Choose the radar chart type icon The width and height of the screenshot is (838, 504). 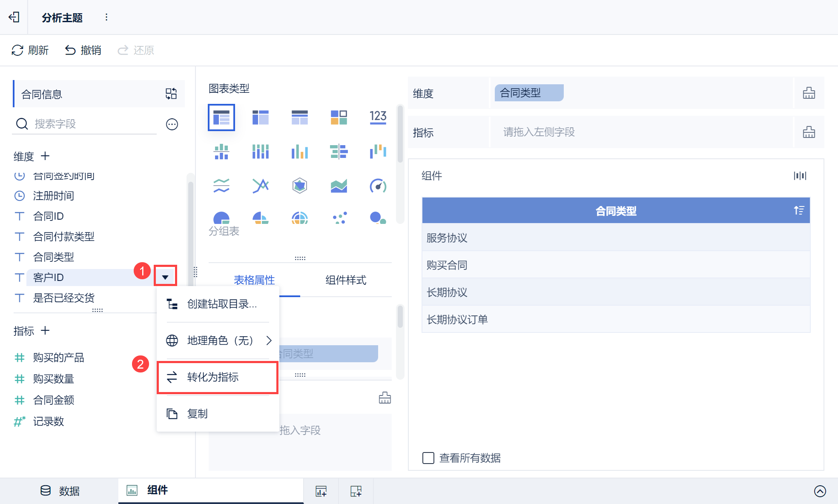click(x=300, y=186)
